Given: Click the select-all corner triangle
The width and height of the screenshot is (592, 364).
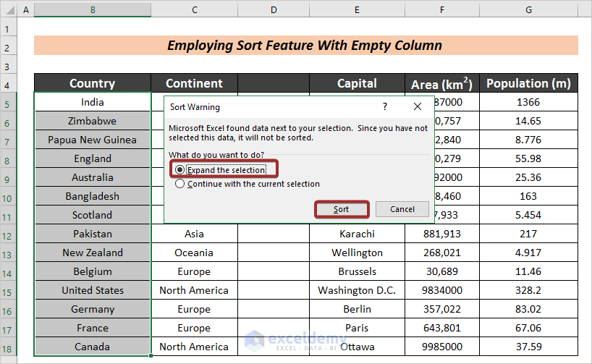Looking at the screenshot, I should point(7,10).
